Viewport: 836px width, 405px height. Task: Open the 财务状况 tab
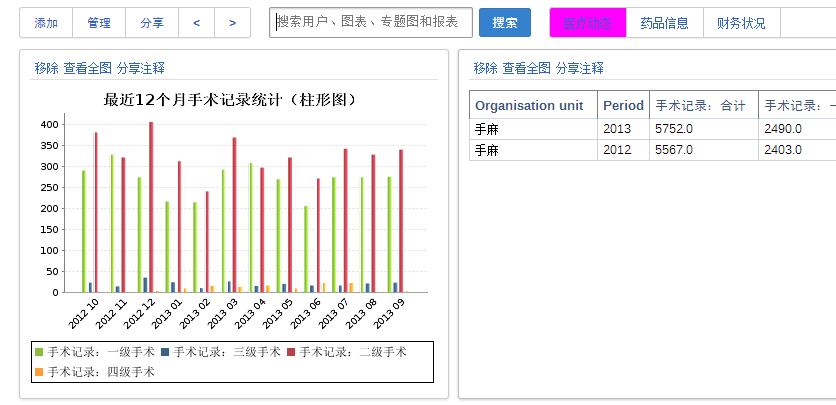(741, 22)
